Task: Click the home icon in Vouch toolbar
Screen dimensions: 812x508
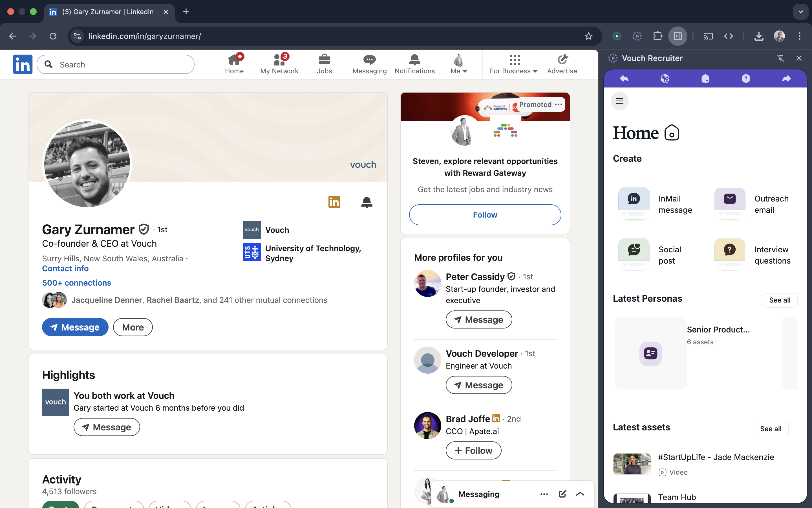Action: click(705, 79)
